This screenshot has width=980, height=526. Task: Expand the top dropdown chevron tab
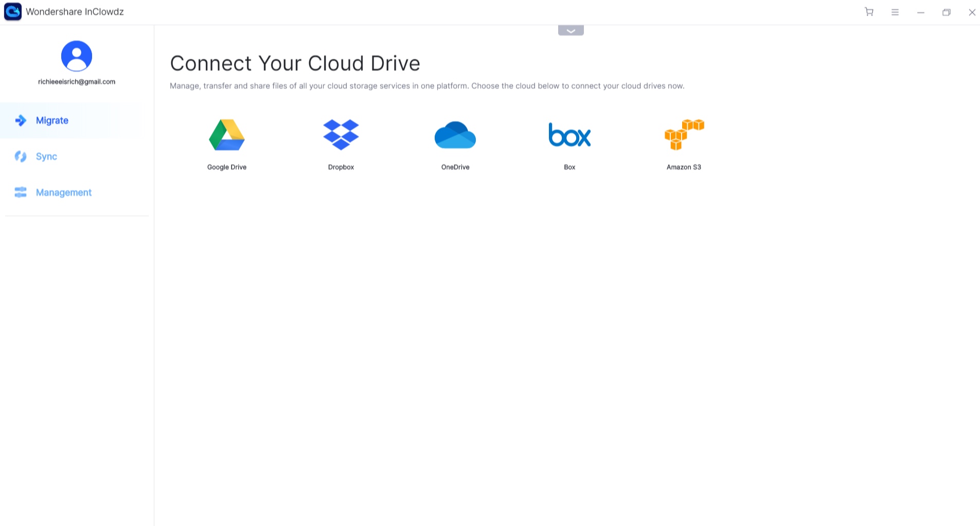[571, 30]
